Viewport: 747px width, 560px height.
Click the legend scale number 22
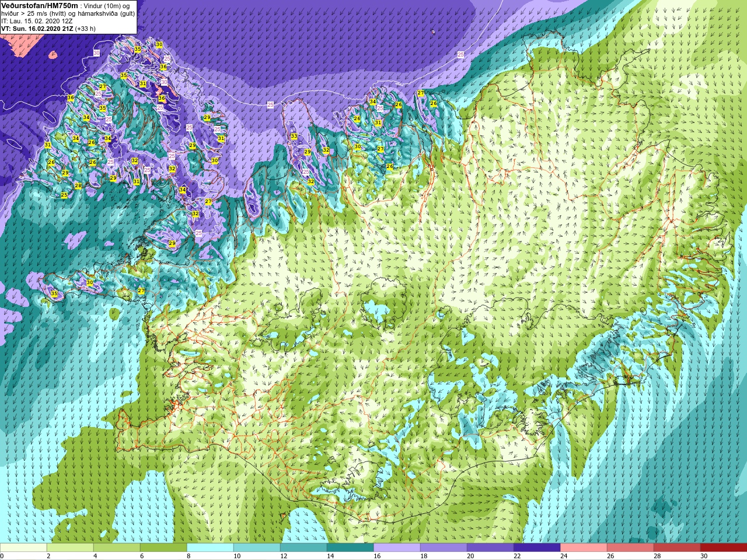pos(517,556)
